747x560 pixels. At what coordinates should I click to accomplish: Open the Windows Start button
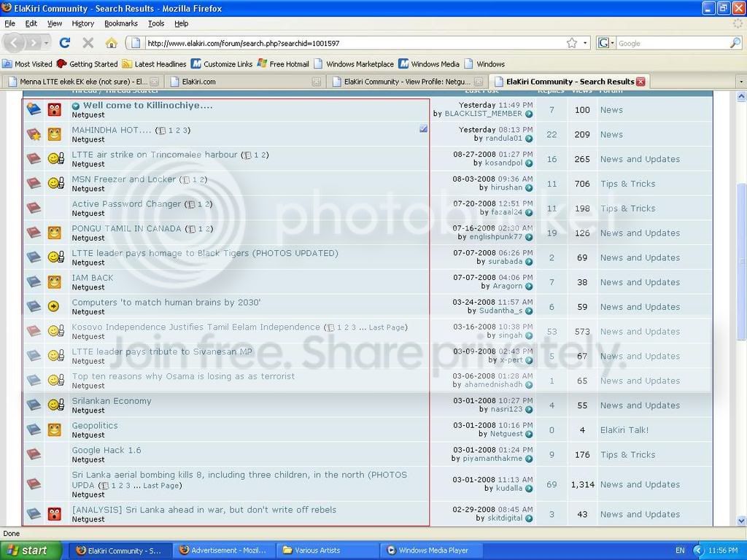(31, 550)
